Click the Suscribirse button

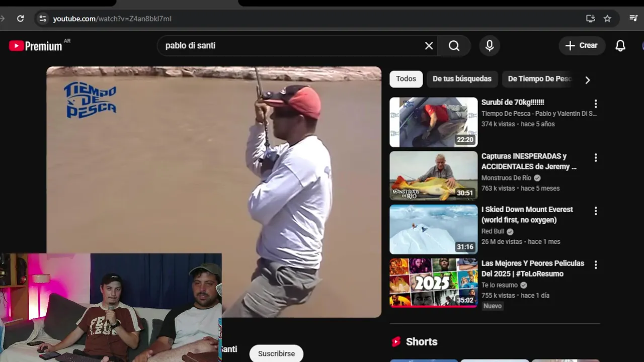276,353
